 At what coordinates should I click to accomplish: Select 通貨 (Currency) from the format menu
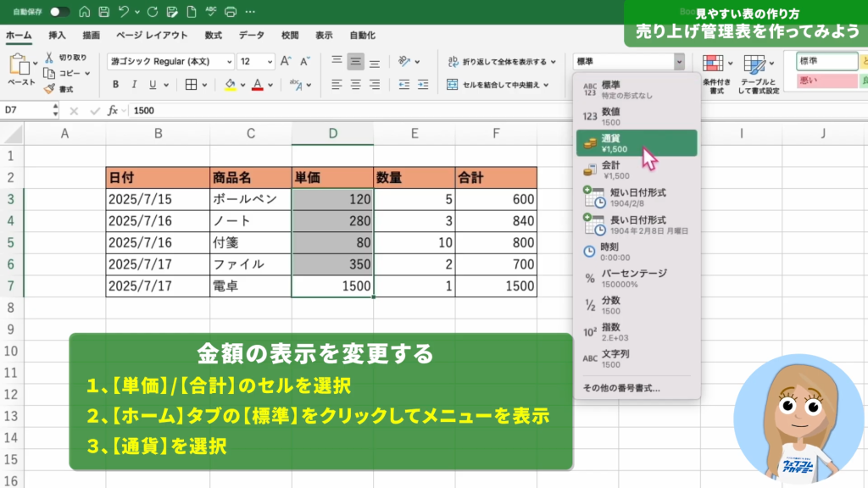(x=635, y=142)
